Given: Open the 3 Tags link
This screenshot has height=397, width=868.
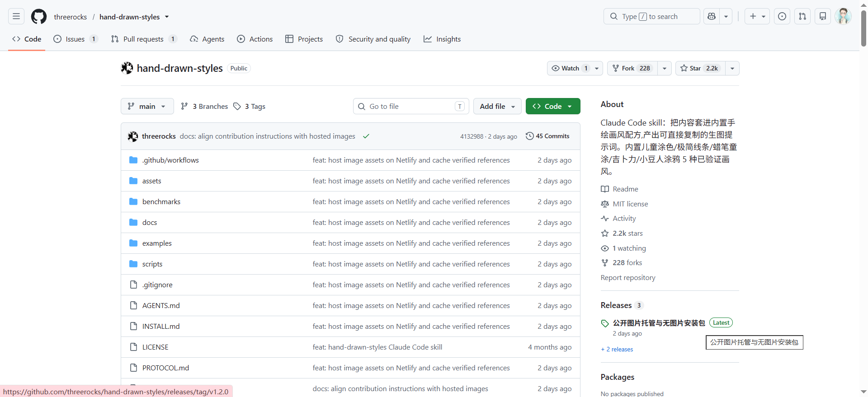Looking at the screenshot, I should coord(250,106).
